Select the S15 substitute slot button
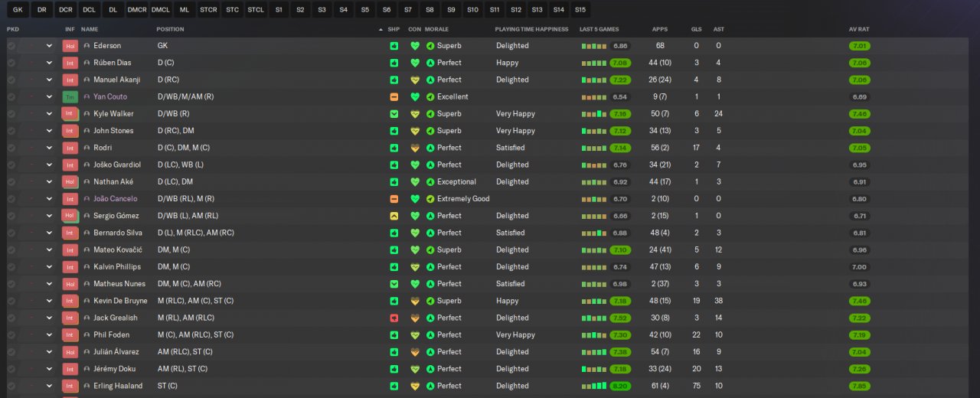Image resolution: width=980 pixels, height=398 pixels. [580, 9]
